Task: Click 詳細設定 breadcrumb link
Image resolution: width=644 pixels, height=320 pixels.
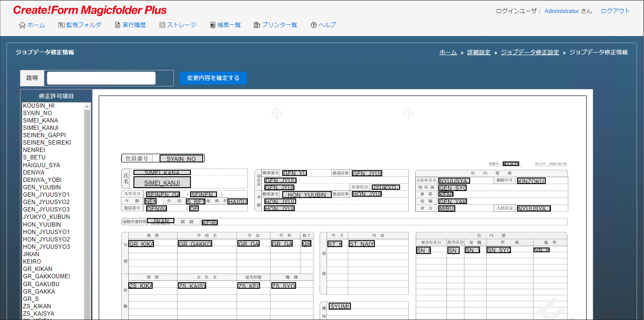Action: [479, 52]
